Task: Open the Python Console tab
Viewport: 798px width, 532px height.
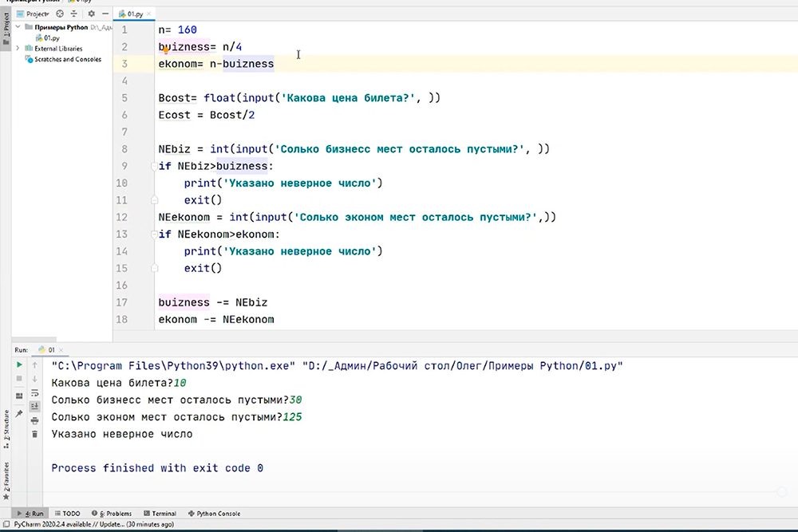Action: (214, 514)
